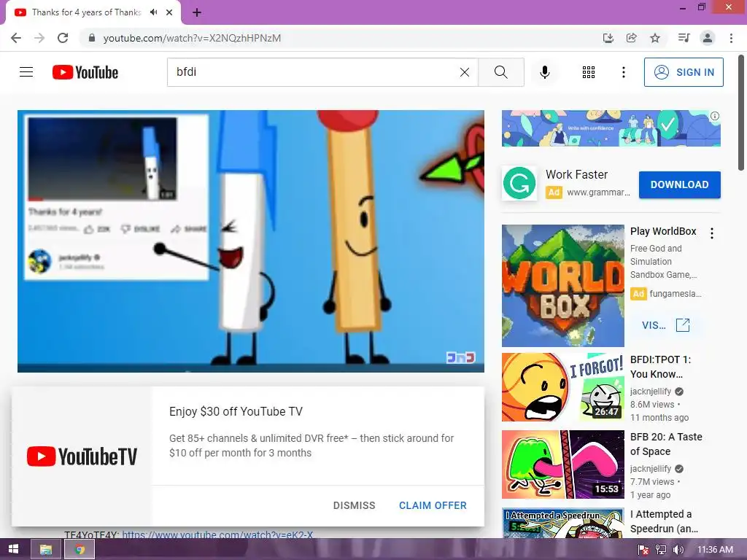Viewport: 747px width, 560px height.
Task: Click the DOWNLOAD ad button
Action: pos(679,184)
